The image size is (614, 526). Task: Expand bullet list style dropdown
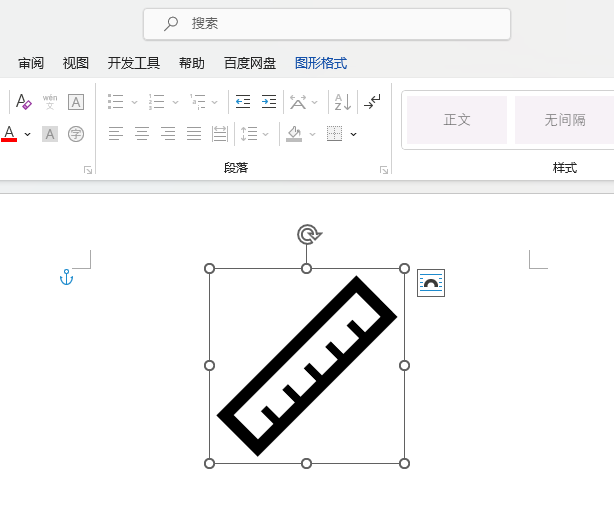pos(134,102)
